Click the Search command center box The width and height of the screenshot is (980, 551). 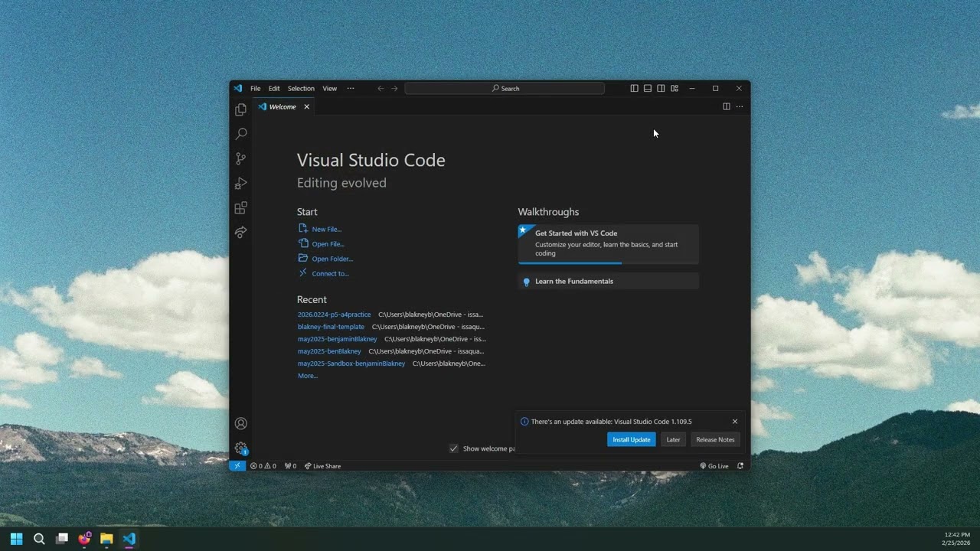pos(505,88)
